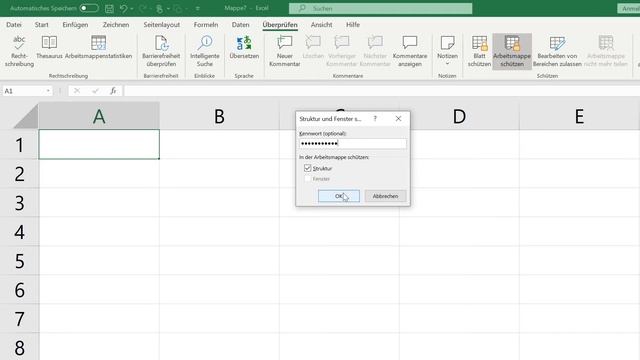Click the Kennwort password field

(x=353, y=143)
